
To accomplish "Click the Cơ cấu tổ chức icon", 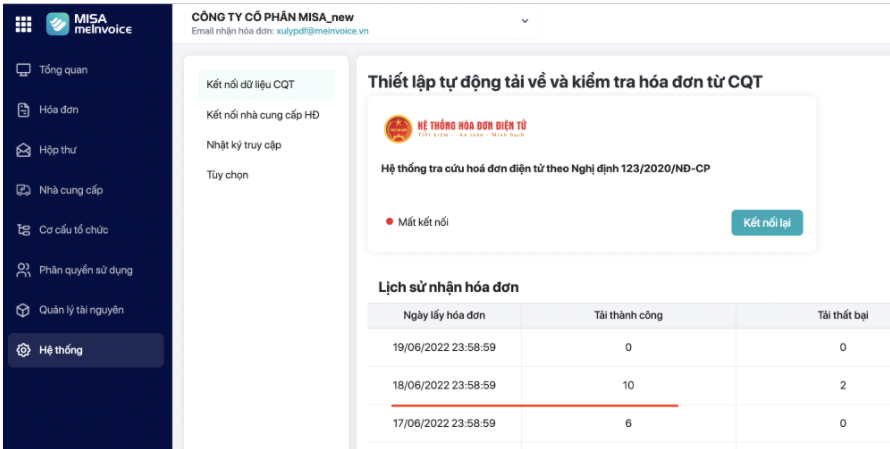I will point(23,230).
